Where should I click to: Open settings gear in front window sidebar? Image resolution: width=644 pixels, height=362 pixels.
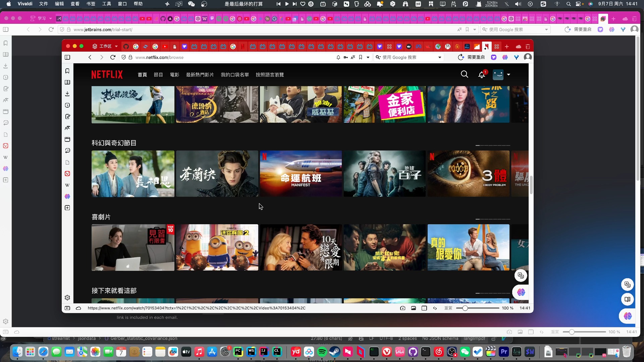click(67, 298)
